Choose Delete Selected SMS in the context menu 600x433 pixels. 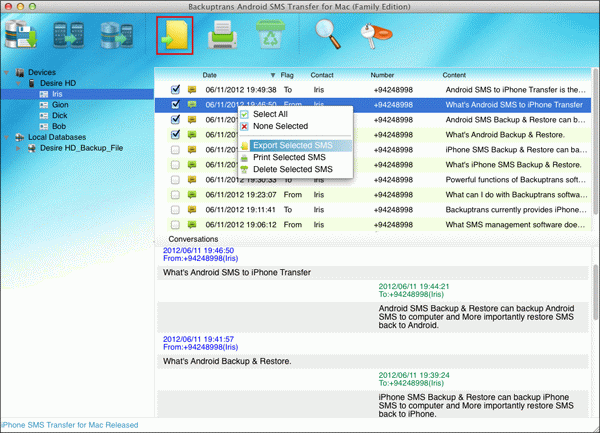293,169
